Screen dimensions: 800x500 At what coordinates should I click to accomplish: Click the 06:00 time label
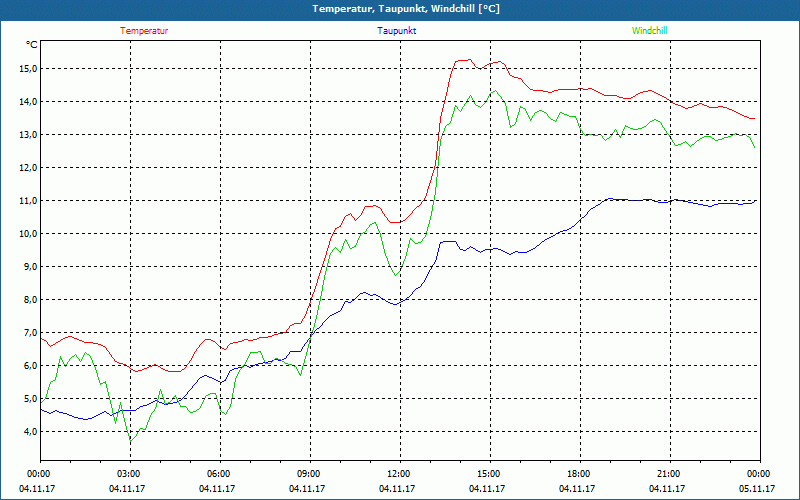pos(221,474)
